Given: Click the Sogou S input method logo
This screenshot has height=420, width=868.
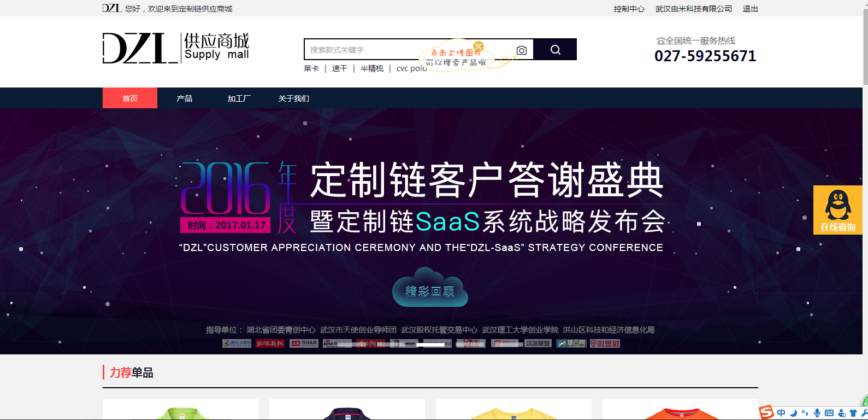Looking at the screenshot, I should coord(766,412).
